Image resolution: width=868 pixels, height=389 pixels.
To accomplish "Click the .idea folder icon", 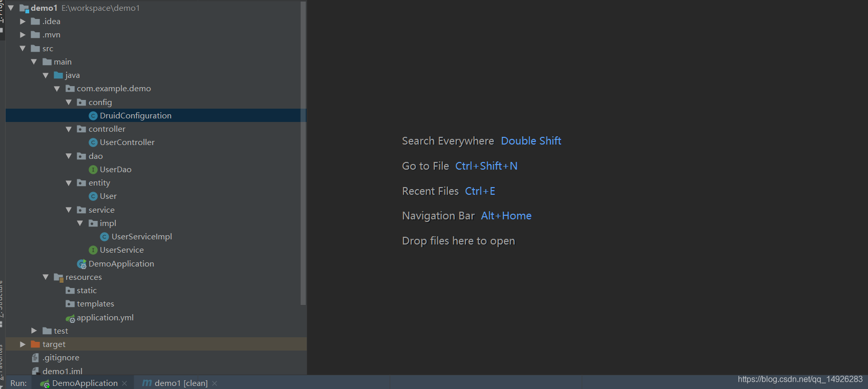I will click(35, 21).
